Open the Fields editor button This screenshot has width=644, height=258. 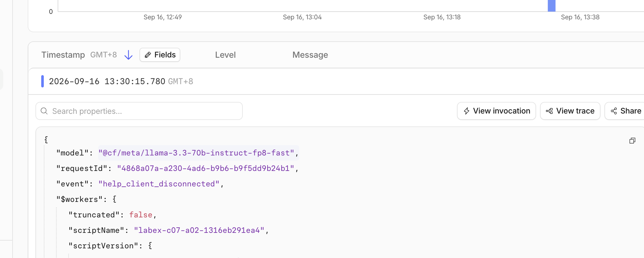[160, 55]
